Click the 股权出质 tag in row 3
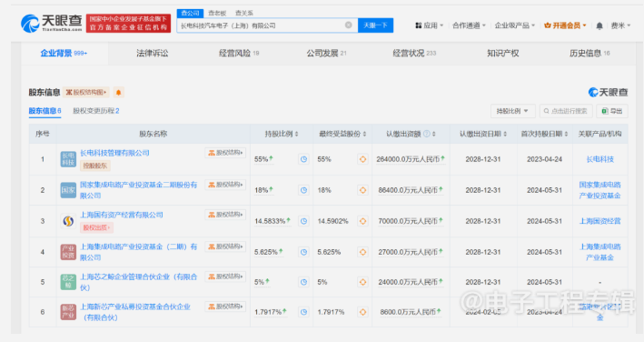Viewport: 644px width, 342px height. pyautogui.click(x=96, y=227)
